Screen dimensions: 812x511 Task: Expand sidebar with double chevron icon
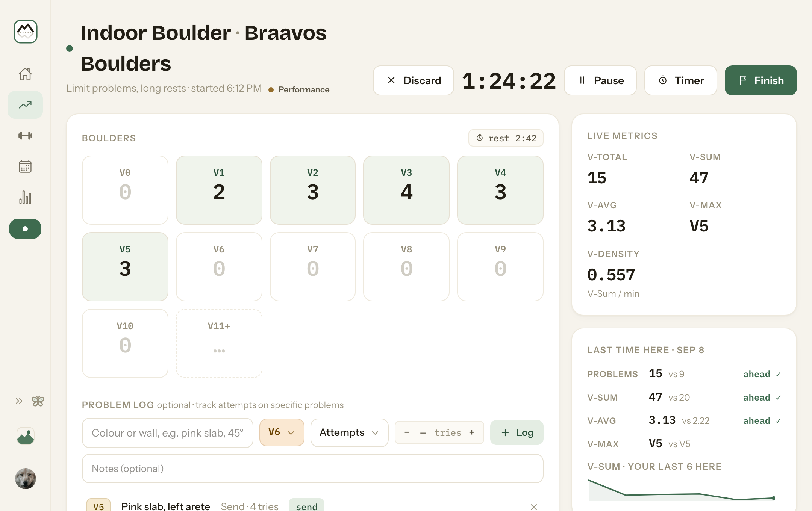[x=19, y=401]
